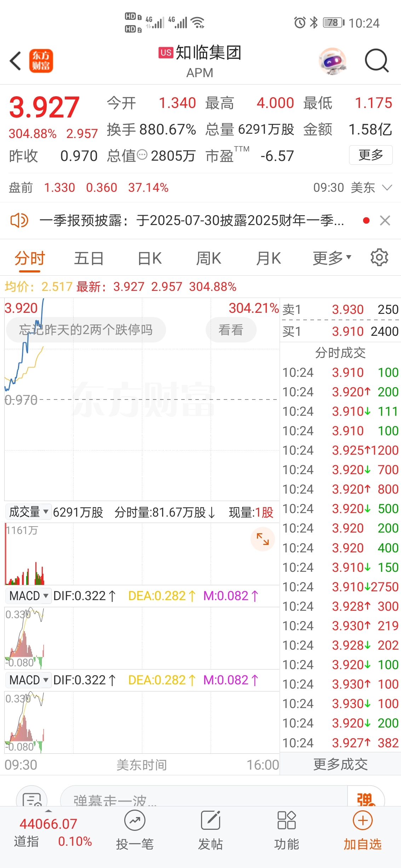Switch to the 五日 tab
The height and width of the screenshot is (868, 401).
pos(89,258)
